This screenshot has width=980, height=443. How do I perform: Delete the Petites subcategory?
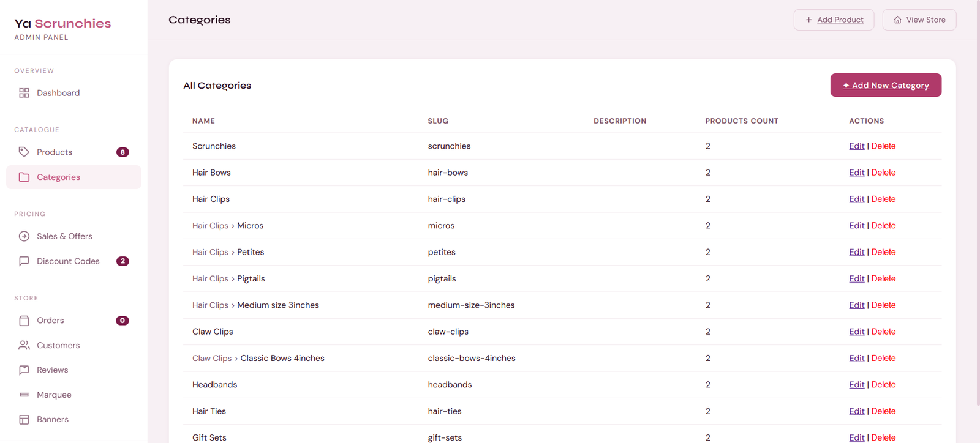(x=883, y=252)
